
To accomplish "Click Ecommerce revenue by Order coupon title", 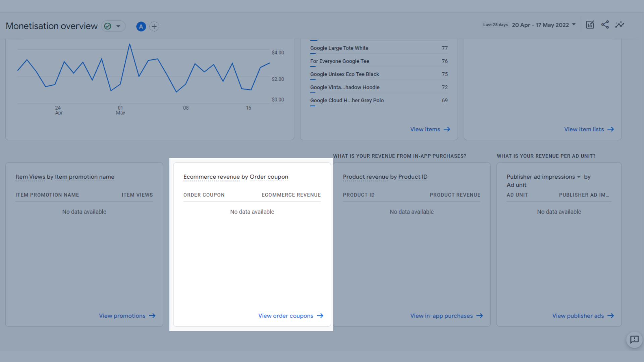I will [236, 176].
